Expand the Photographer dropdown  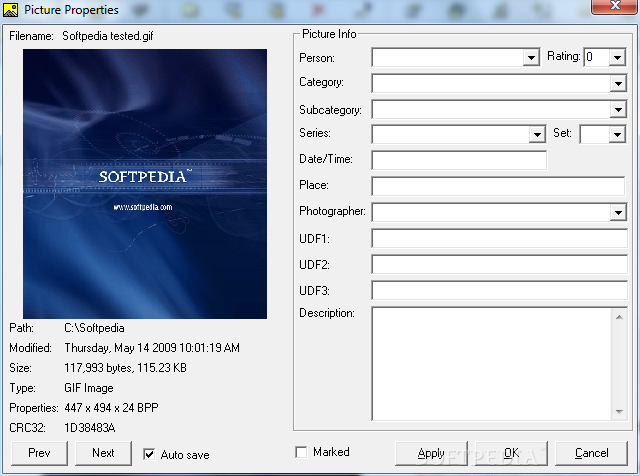point(618,212)
